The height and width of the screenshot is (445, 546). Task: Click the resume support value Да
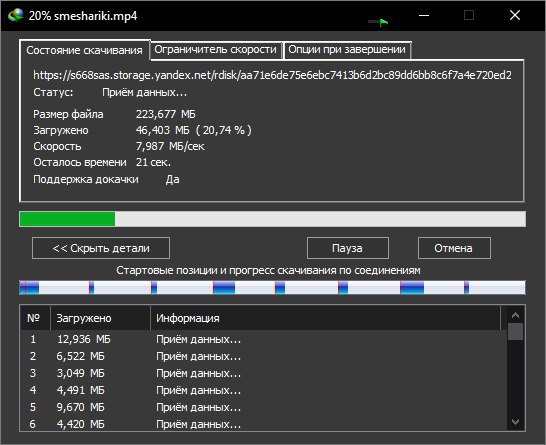click(173, 179)
